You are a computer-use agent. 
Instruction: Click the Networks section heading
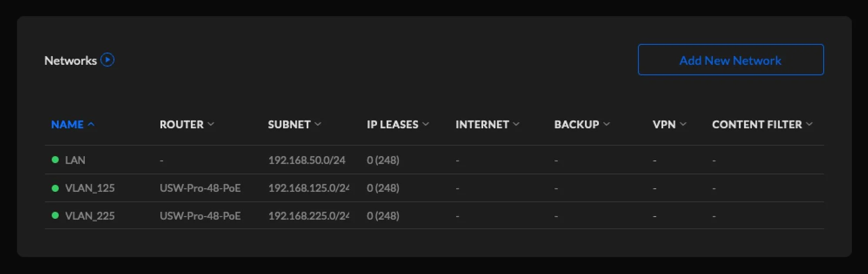pos(70,60)
